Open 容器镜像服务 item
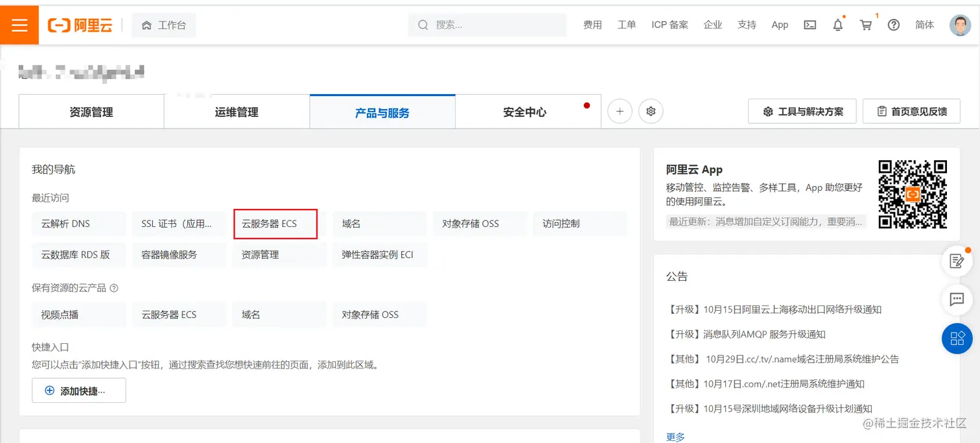 180,255
